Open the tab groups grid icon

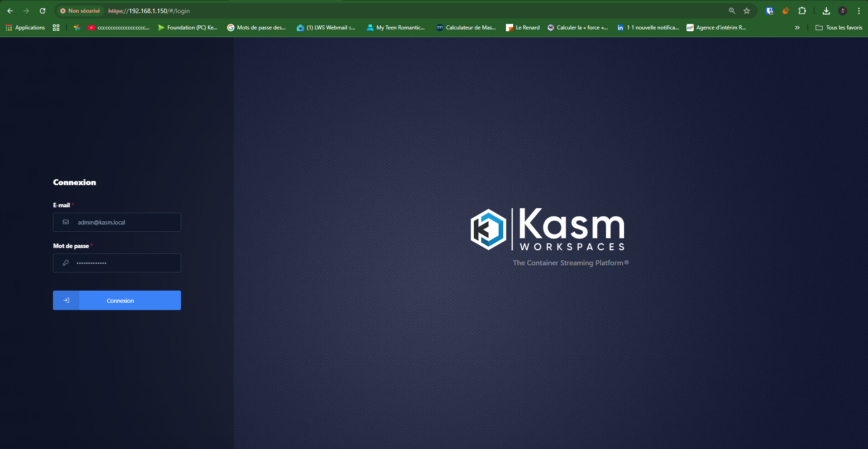(56, 28)
